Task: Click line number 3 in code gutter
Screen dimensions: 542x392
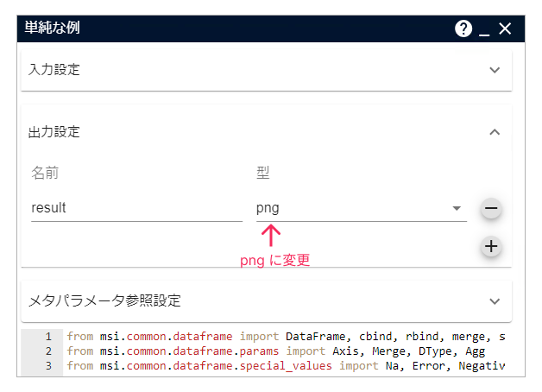Action: tap(48, 366)
